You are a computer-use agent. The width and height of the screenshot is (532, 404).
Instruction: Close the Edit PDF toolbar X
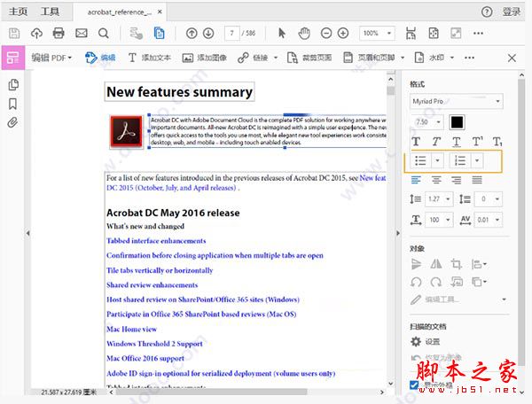point(512,58)
